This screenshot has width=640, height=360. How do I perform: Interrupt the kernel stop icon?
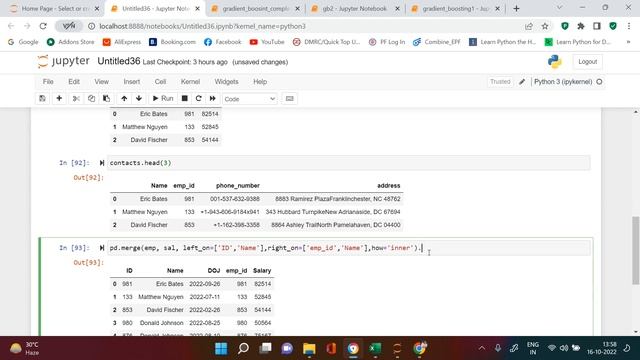point(184,98)
